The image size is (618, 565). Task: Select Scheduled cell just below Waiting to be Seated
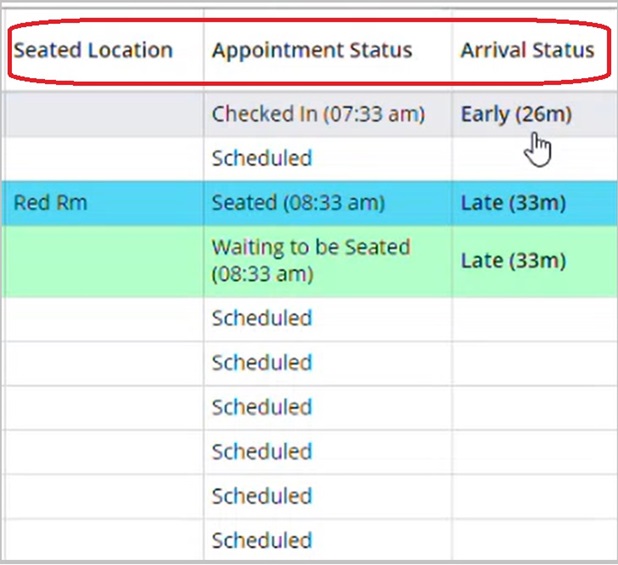point(262,318)
